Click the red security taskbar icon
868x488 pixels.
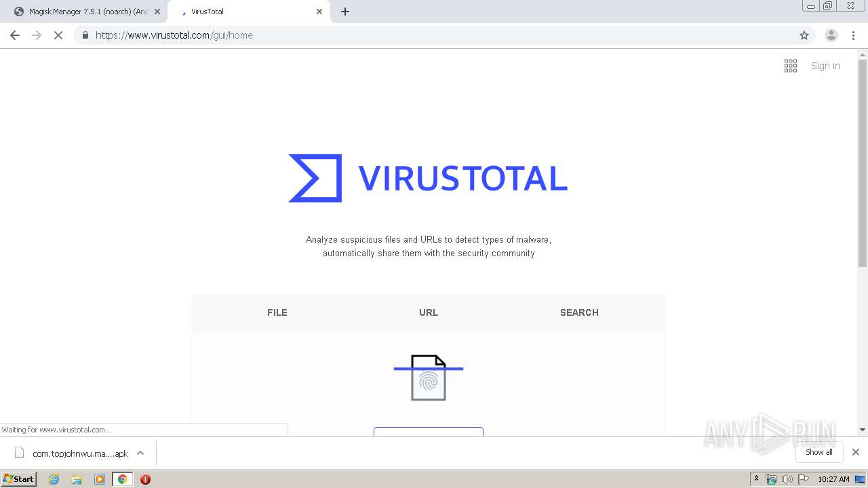click(x=145, y=479)
